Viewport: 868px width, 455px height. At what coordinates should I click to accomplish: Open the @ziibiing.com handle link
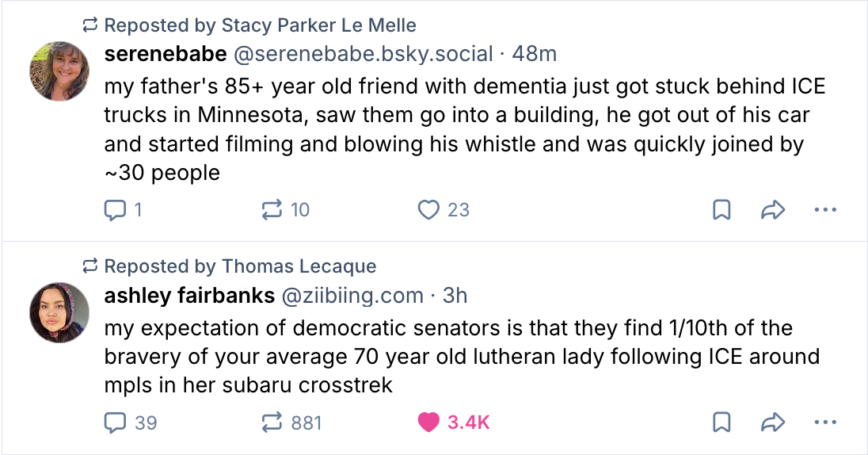point(352,296)
